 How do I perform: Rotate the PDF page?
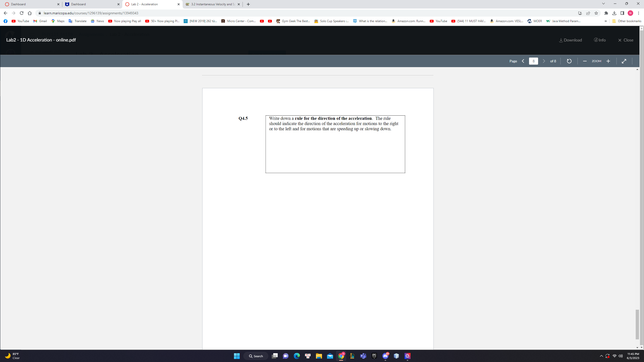pyautogui.click(x=569, y=61)
